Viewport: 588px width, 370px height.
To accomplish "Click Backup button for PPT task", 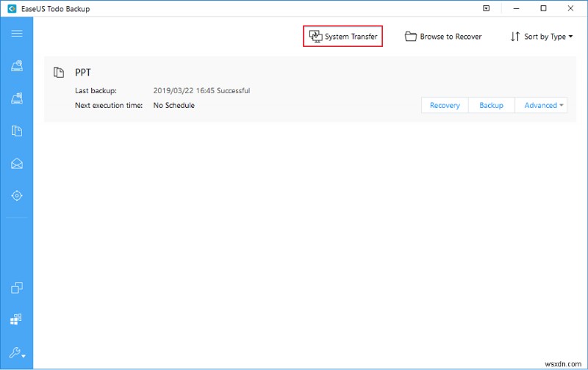I will click(x=491, y=105).
